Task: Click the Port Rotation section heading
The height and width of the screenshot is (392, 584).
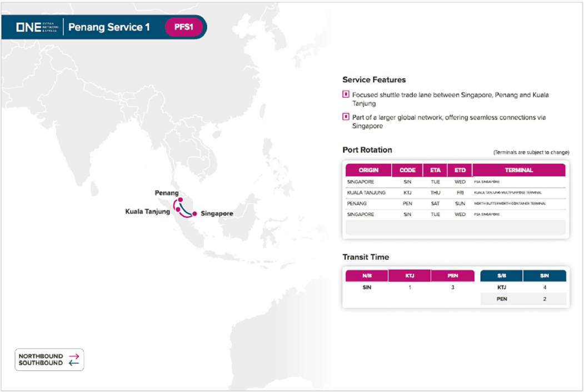Action: [x=367, y=150]
